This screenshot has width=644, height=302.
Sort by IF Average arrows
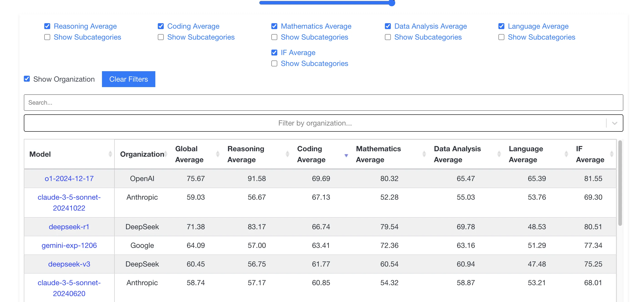coord(612,154)
